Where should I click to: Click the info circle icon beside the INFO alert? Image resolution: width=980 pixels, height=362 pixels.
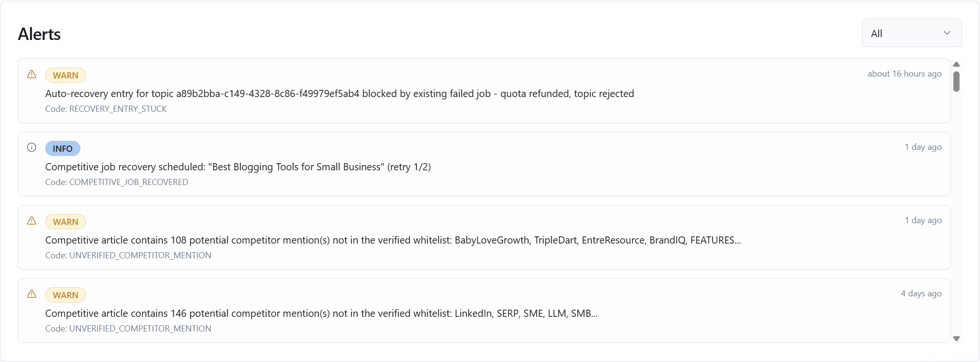pos(31,147)
